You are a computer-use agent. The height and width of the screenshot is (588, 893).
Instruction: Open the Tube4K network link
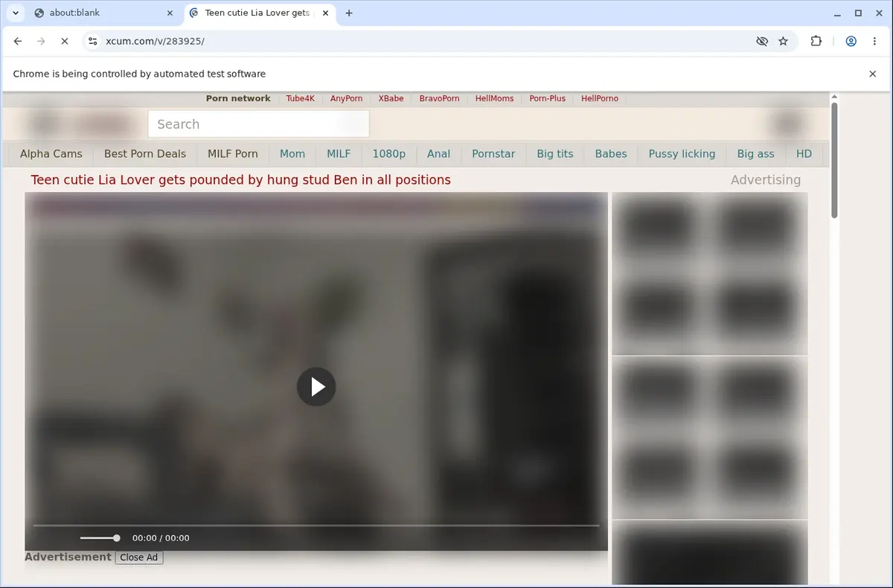point(301,98)
